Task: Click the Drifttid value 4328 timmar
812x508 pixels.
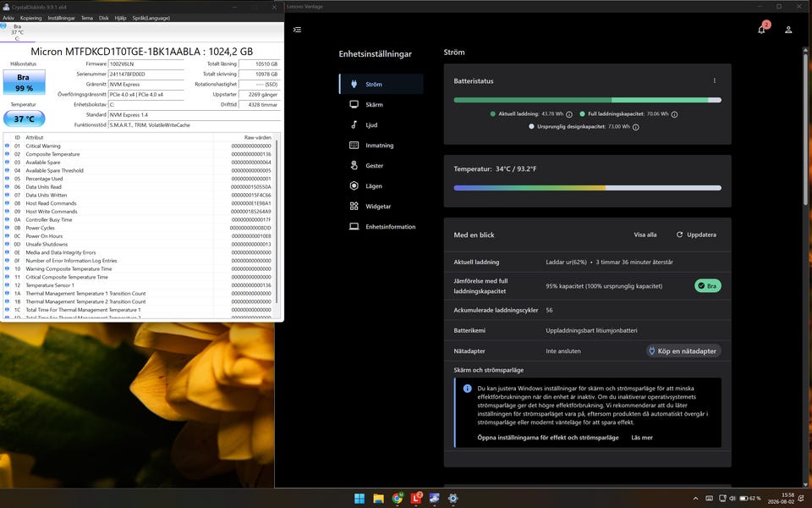Action: [260, 105]
